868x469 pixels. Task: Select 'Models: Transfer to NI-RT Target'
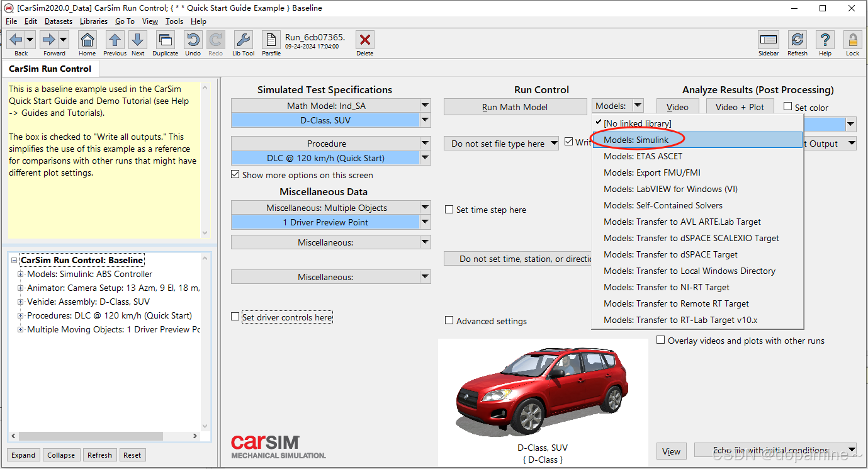(x=697, y=287)
